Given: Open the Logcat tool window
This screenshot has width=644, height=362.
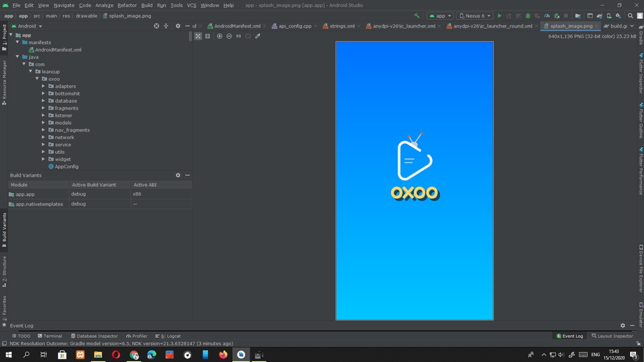Looking at the screenshot, I should tap(168, 336).
